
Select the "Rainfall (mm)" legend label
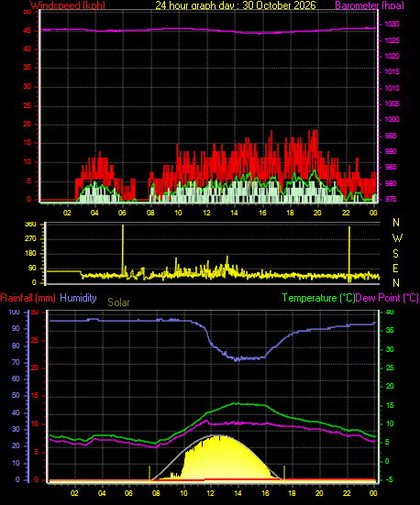pos(28,298)
